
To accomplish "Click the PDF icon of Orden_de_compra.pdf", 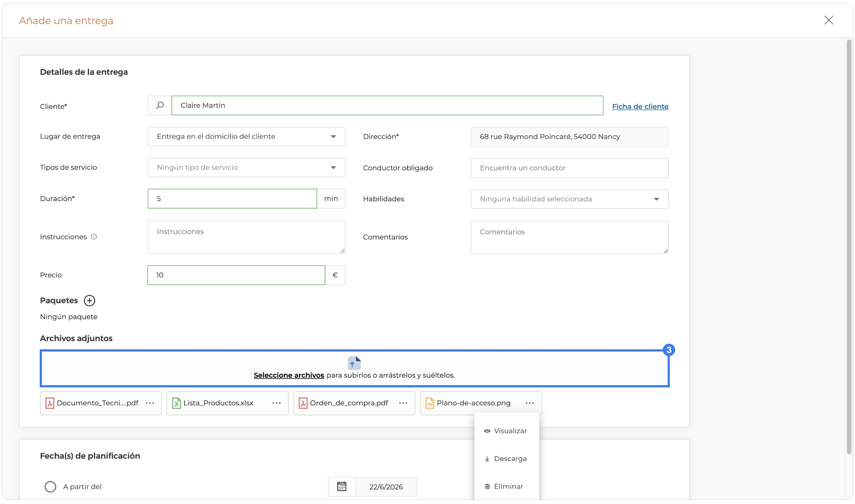I will click(x=303, y=403).
